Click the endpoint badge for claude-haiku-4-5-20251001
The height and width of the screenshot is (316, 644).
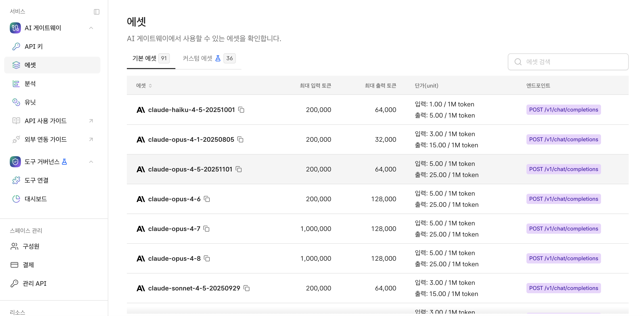point(564,110)
